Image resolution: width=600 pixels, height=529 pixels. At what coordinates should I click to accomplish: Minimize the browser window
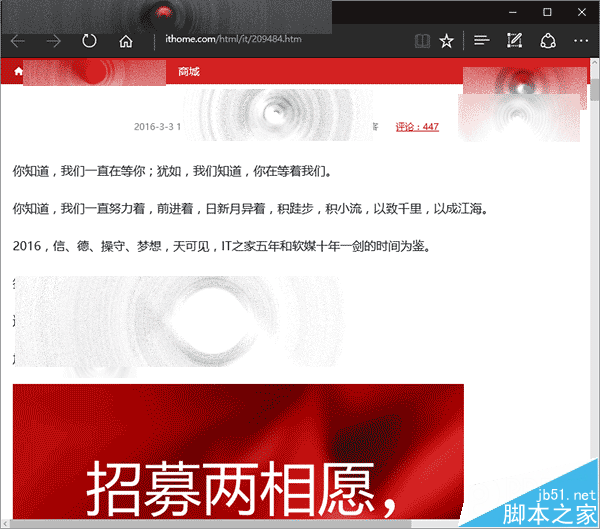(513, 12)
